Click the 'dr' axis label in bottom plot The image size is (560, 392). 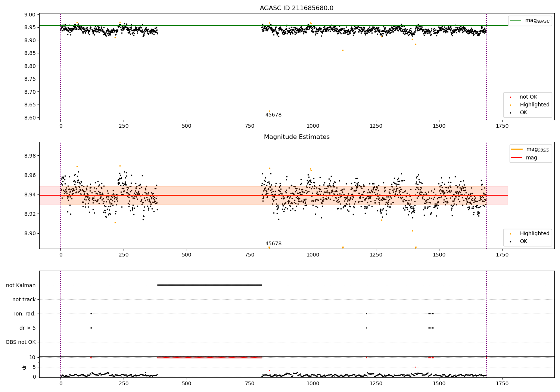tap(24, 367)
